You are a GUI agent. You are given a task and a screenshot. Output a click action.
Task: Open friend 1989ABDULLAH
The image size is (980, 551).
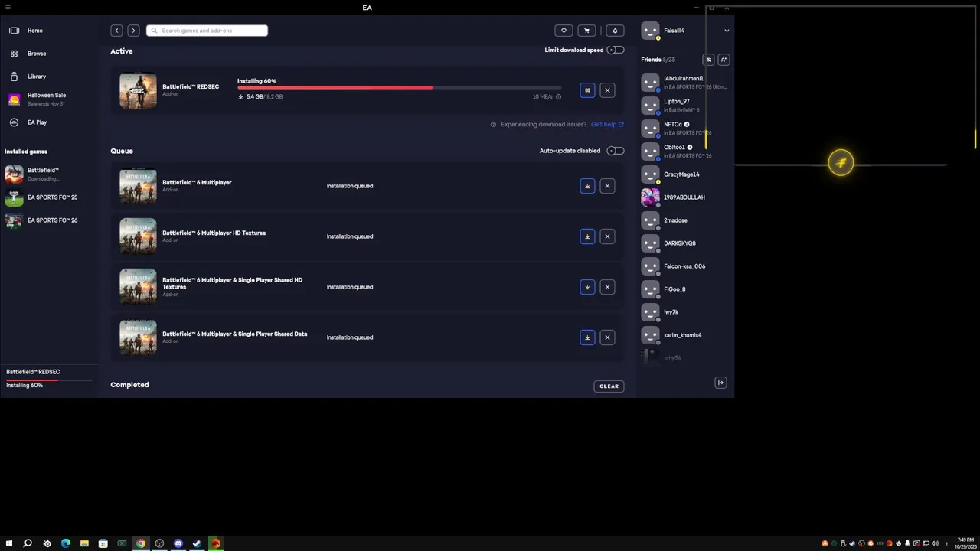685,197
